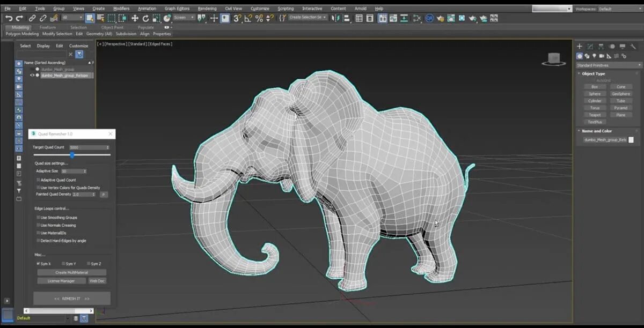The width and height of the screenshot is (644, 328).
Task: Toggle the Angle Snap icon
Action: pyautogui.click(x=248, y=18)
